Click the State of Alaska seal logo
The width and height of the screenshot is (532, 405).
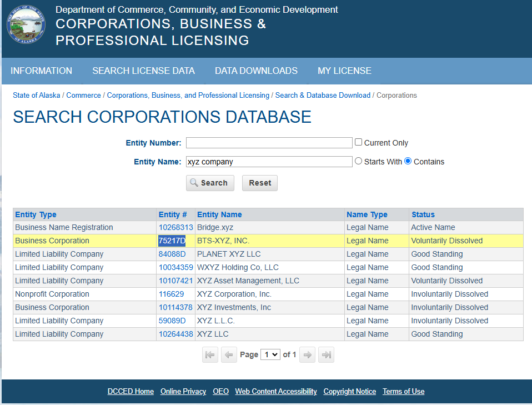[27, 24]
